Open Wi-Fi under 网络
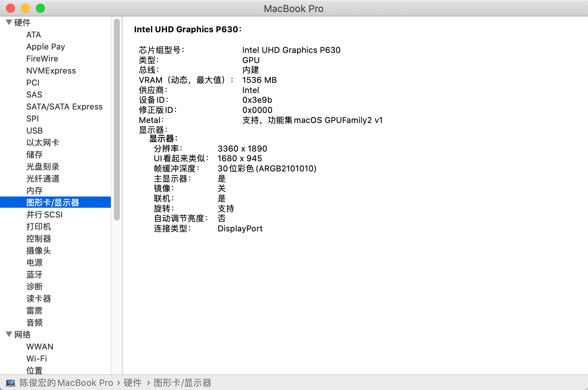 coord(37,359)
